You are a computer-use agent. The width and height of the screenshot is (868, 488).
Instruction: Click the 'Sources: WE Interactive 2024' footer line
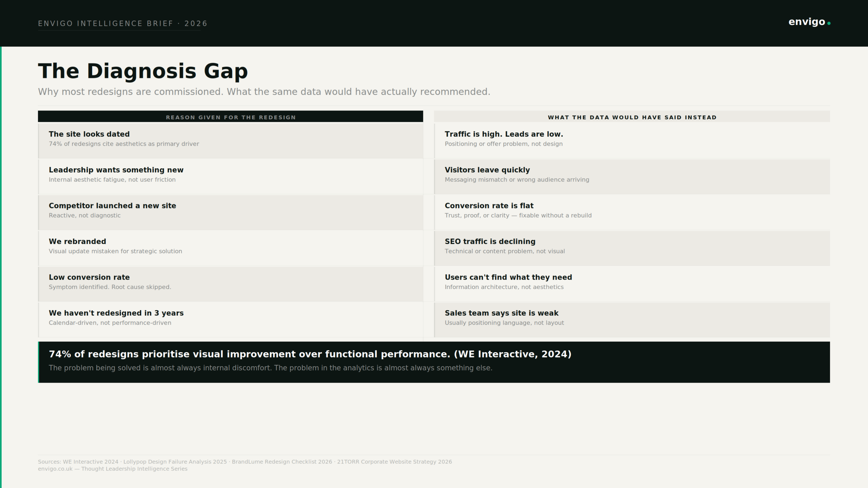click(245, 462)
